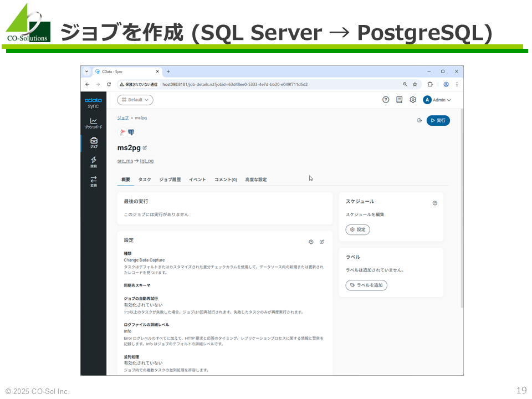
Task: Click the page vertical scrollbar
Action: point(462,208)
